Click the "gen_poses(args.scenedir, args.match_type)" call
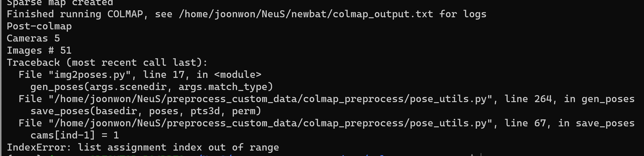644x156 pixels. (152, 87)
